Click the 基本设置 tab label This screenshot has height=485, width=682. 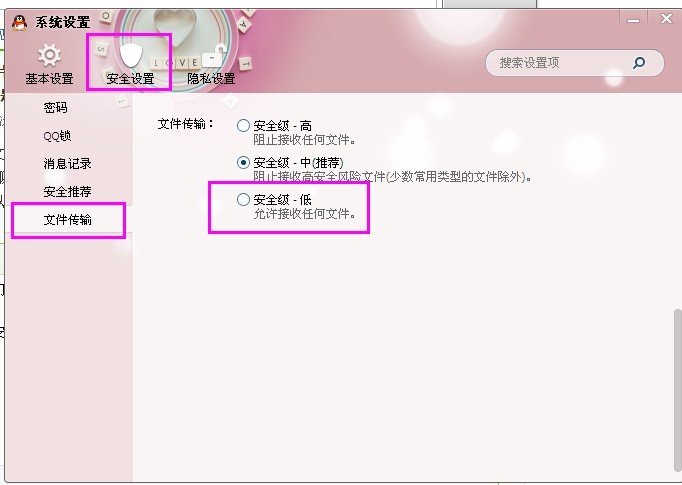49,79
